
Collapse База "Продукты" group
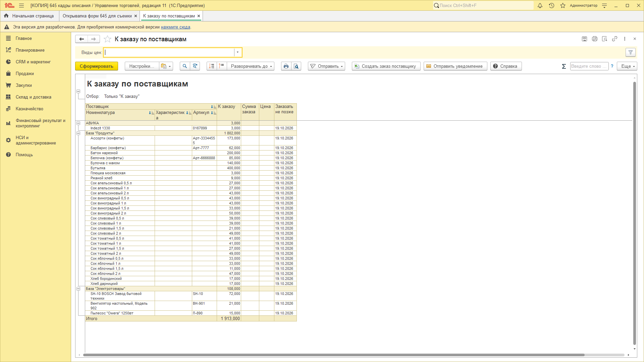coord(78,133)
